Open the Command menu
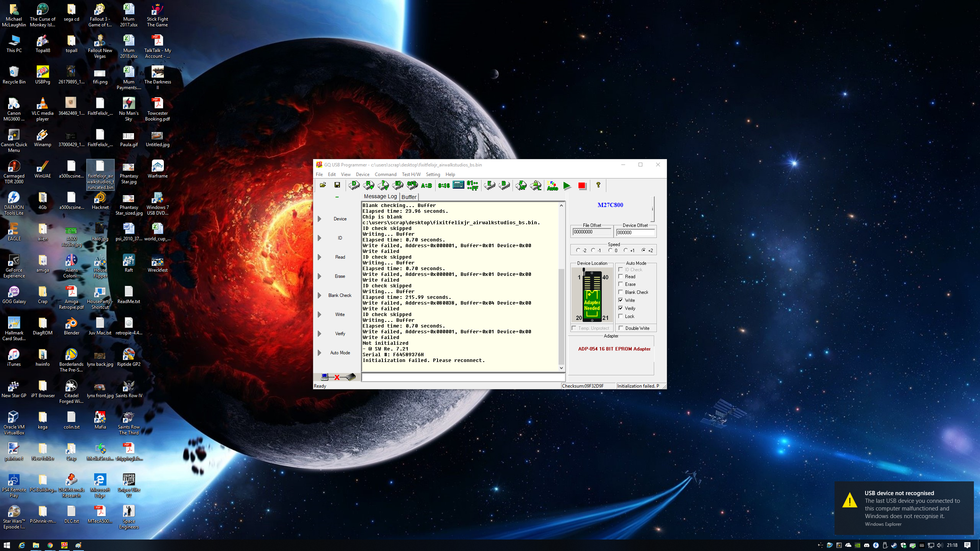The width and height of the screenshot is (980, 551). (385, 174)
